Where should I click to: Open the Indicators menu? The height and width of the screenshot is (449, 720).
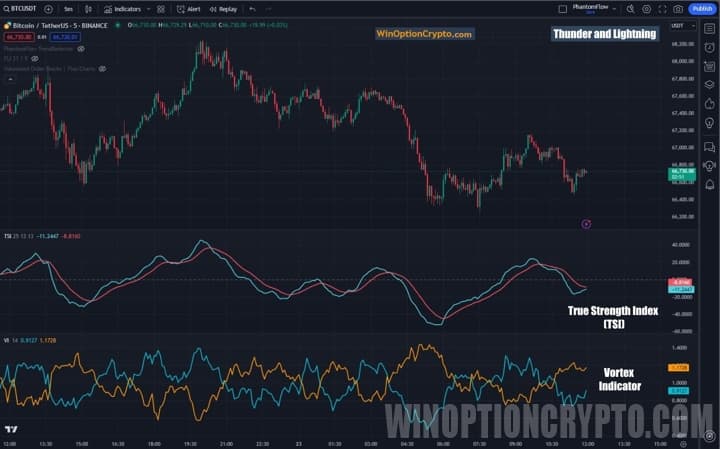(x=123, y=8)
